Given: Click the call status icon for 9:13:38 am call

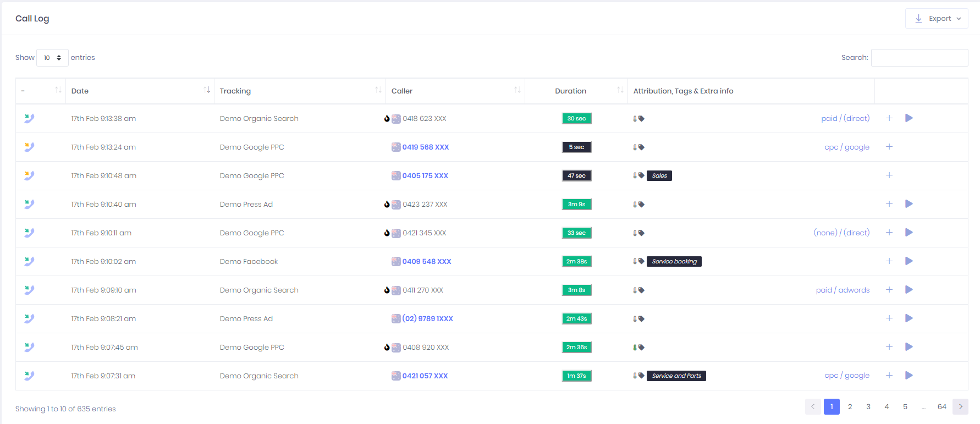Looking at the screenshot, I should 29,118.
